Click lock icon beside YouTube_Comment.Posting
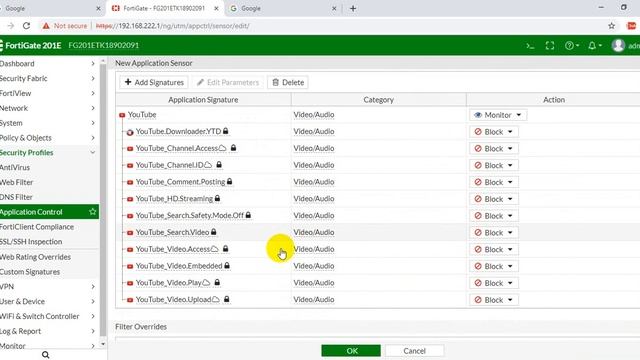 229,181
